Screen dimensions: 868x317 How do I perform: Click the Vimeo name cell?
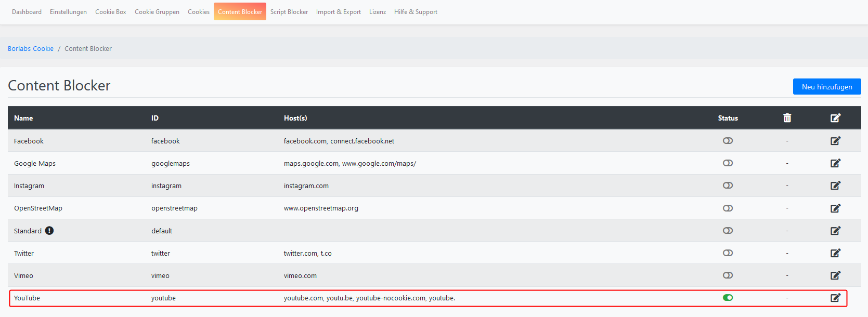tap(23, 275)
